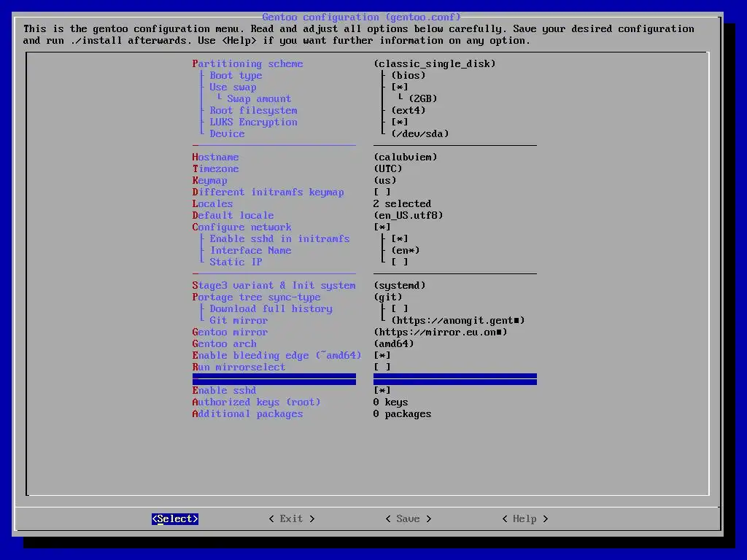
Task: Toggle the Configure network checkbox
Action: coord(382,227)
